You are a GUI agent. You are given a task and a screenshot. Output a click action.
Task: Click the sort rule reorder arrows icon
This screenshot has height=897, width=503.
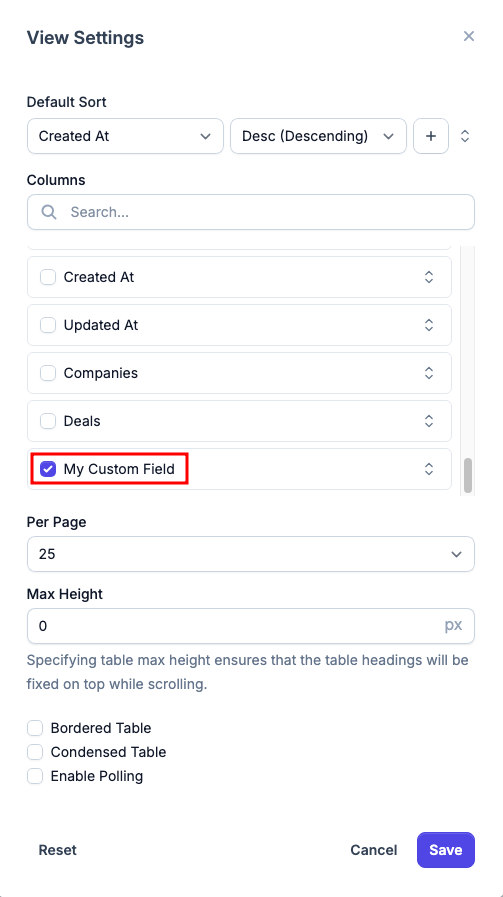465,136
